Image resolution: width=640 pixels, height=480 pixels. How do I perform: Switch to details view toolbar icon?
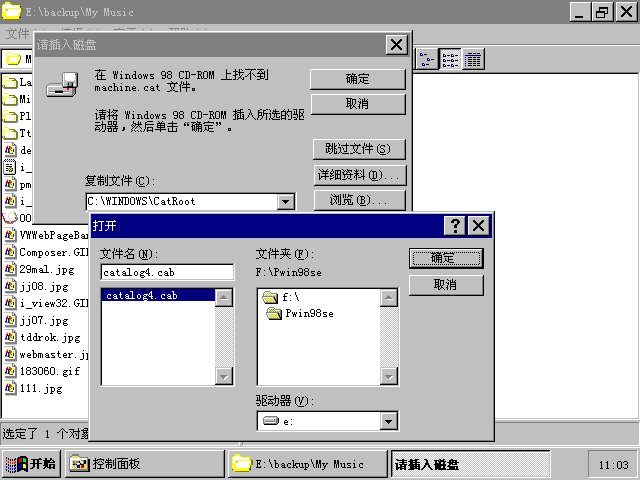pos(473,60)
